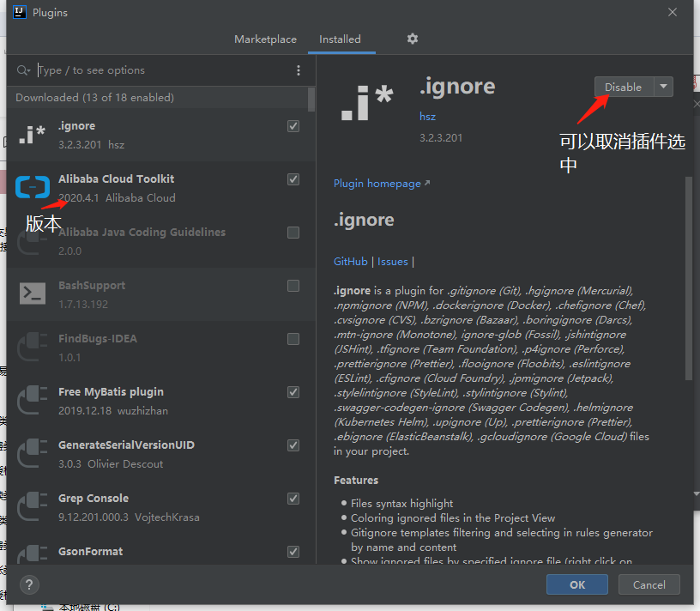Click the large .ignore logo in details
700x611 pixels.
point(367,103)
